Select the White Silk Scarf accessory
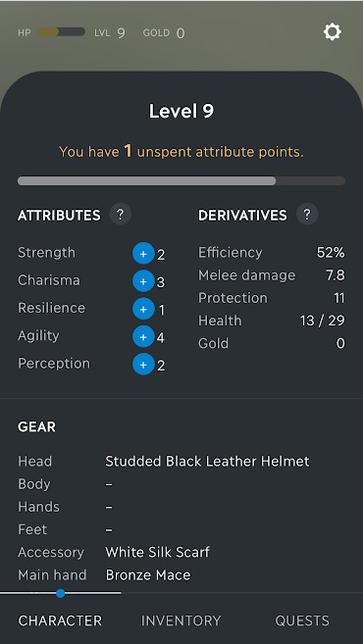The width and height of the screenshot is (363, 644). pyautogui.click(x=157, y=552)
